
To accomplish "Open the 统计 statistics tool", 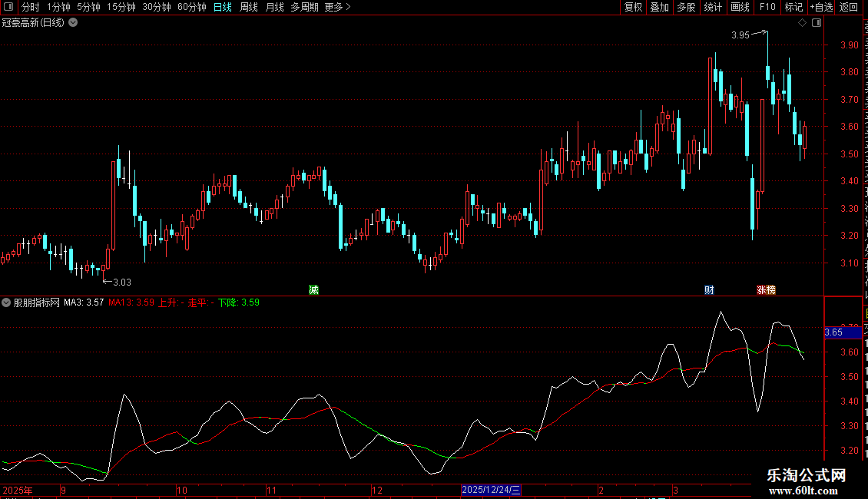I will 713,7.
